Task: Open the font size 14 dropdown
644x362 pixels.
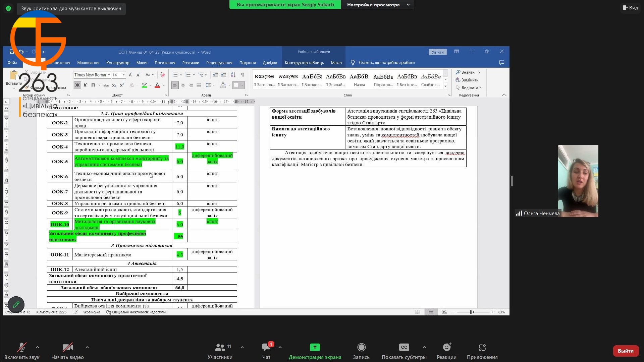Action: point(123,75)
